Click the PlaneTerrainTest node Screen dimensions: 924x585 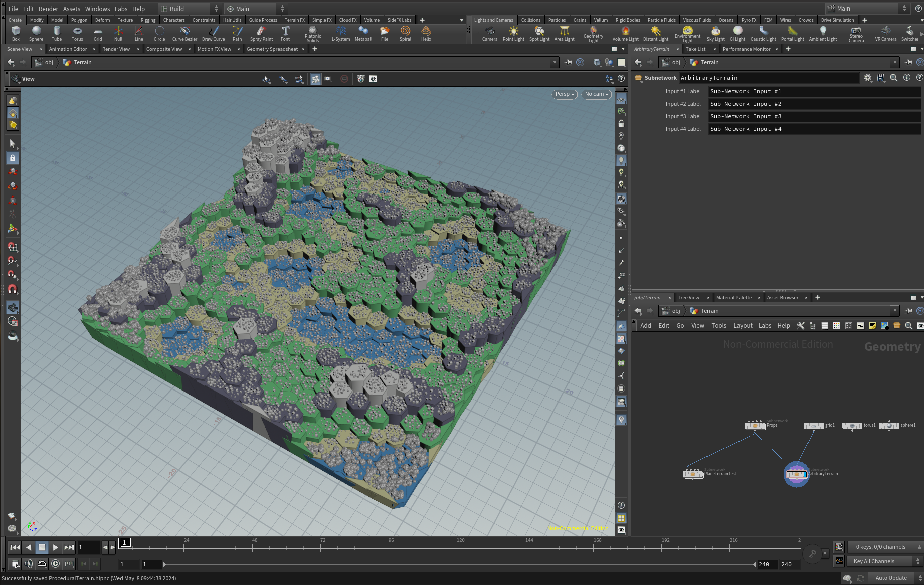point(693,474)
